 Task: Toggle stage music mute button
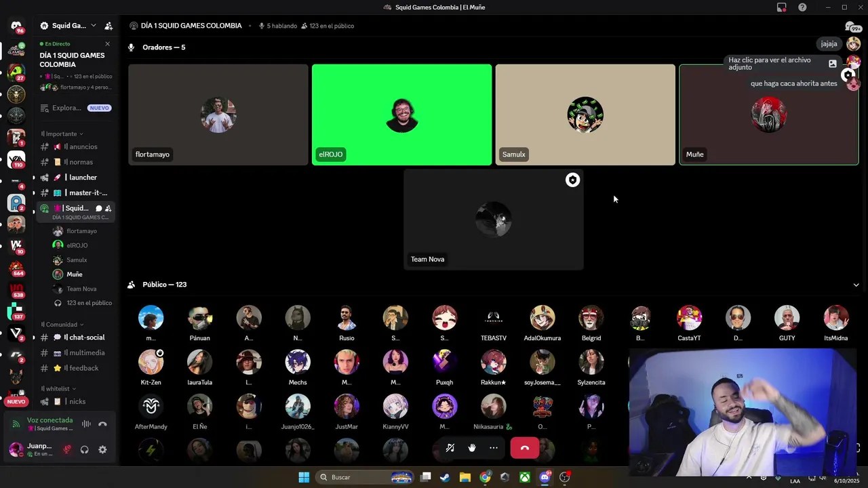coord(450,448)
